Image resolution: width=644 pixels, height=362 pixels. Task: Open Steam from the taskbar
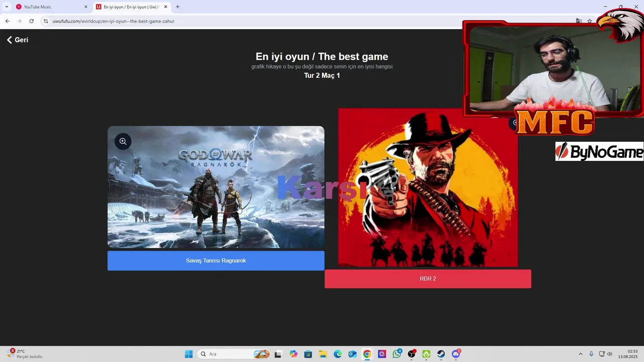tap(441, 354)
